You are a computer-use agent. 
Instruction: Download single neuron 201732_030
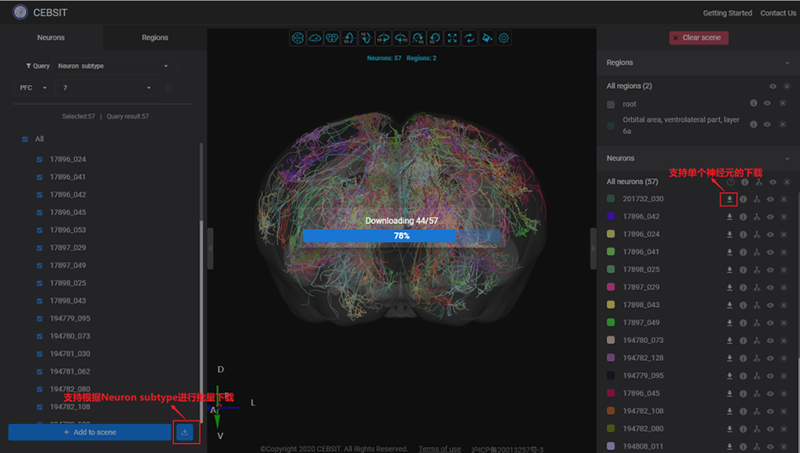click(730, 199)
